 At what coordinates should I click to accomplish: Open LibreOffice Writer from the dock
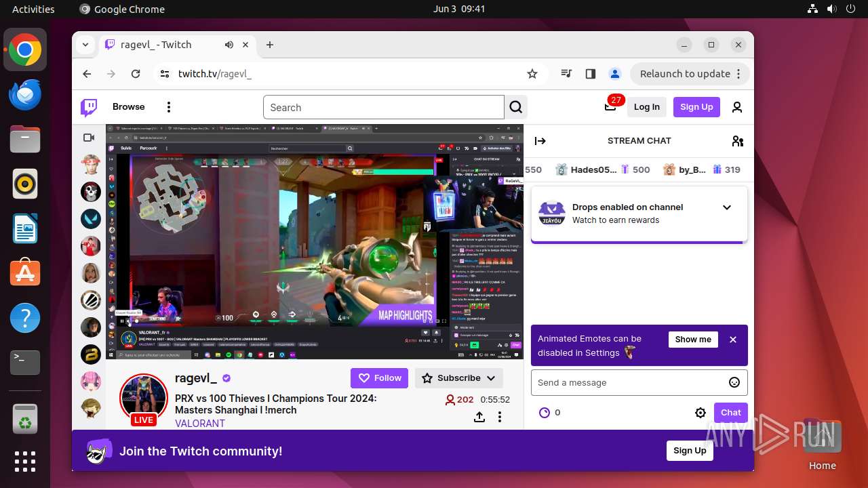coord(25,228)
